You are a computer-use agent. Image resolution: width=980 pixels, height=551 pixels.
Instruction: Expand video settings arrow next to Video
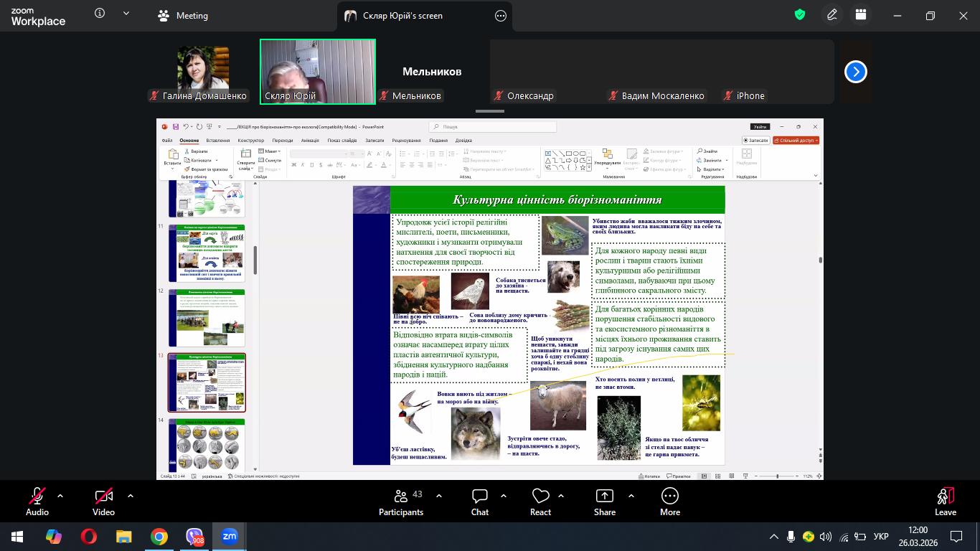coord(131,496)
